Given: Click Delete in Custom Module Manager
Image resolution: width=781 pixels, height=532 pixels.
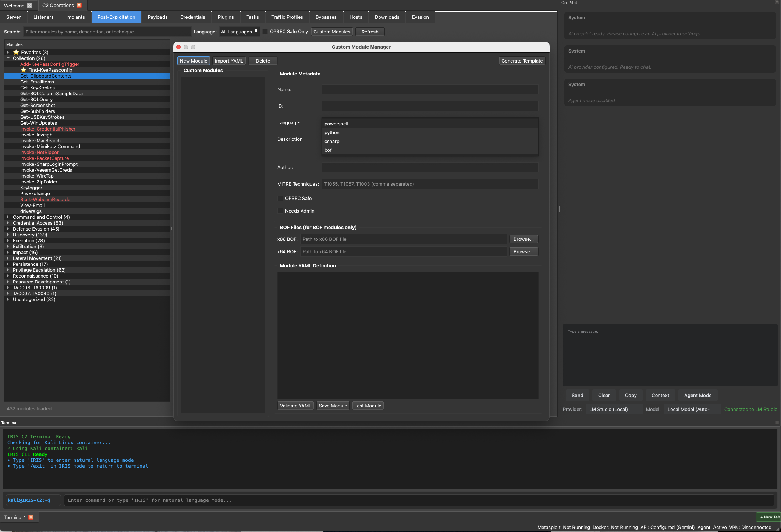Looking at the screenshot, I should (263, 61).
